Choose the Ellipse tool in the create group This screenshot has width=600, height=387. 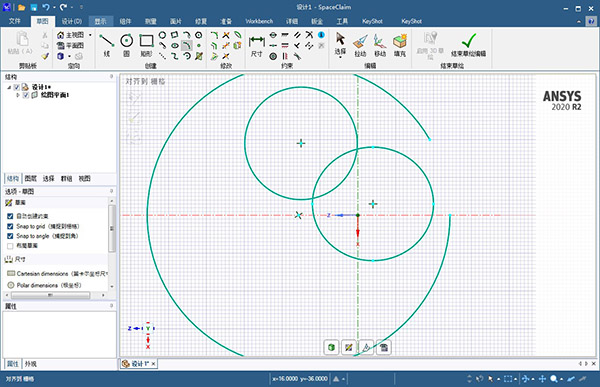pyautogui.click(x=174, y=46)
